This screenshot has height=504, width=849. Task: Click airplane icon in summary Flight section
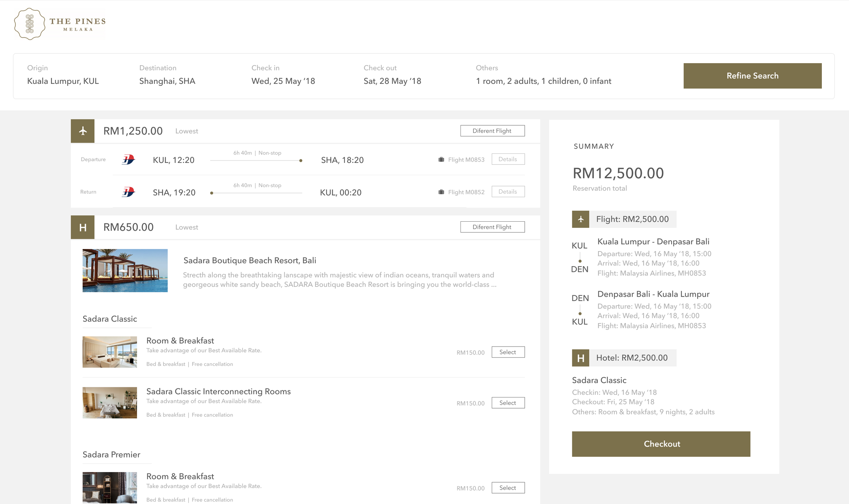point(580,219)
